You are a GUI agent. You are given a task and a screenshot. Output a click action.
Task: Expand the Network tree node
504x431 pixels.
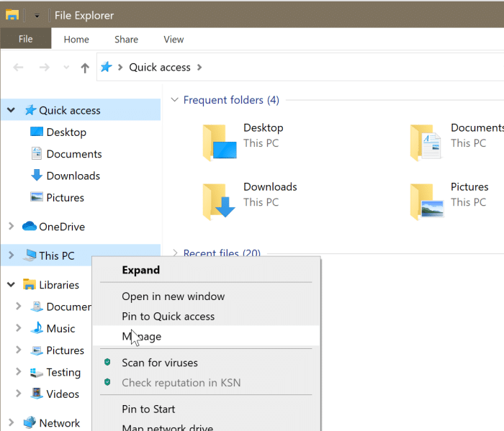coord(11,422)
